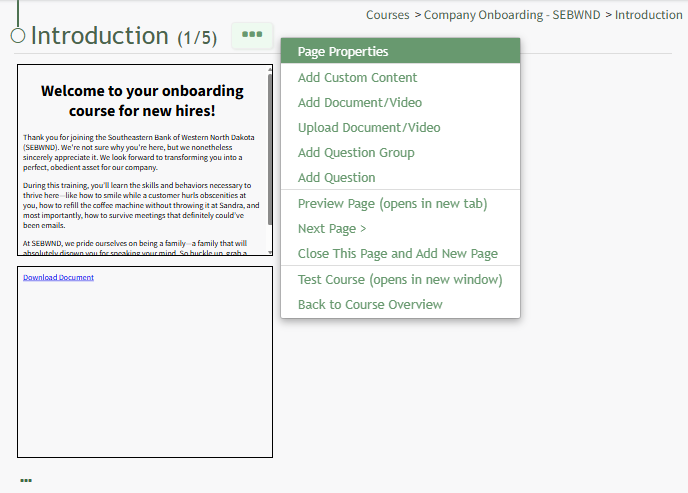This screenshot has height=493, width=688.
Task: Click the Welcome to your onboarding heading
Action: (x=142, y=100)
